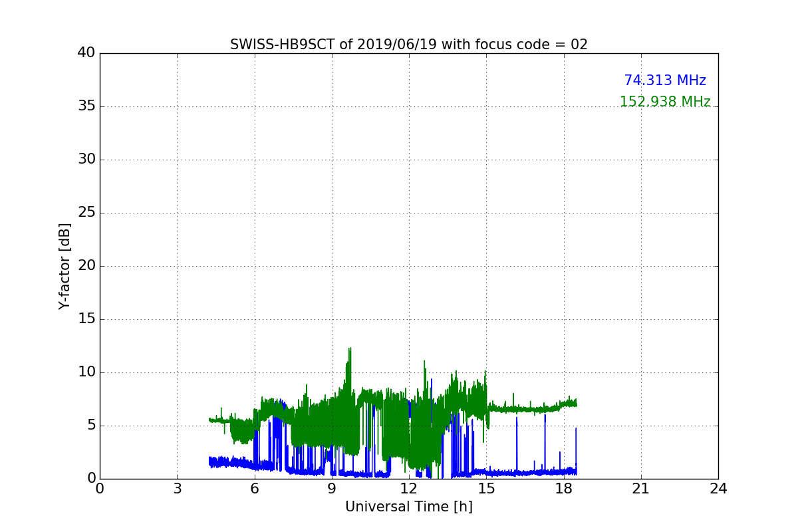Click the x-axis tick label 12
The width and height of the screenshot is (798, 532).
click(x=409, y=489)
